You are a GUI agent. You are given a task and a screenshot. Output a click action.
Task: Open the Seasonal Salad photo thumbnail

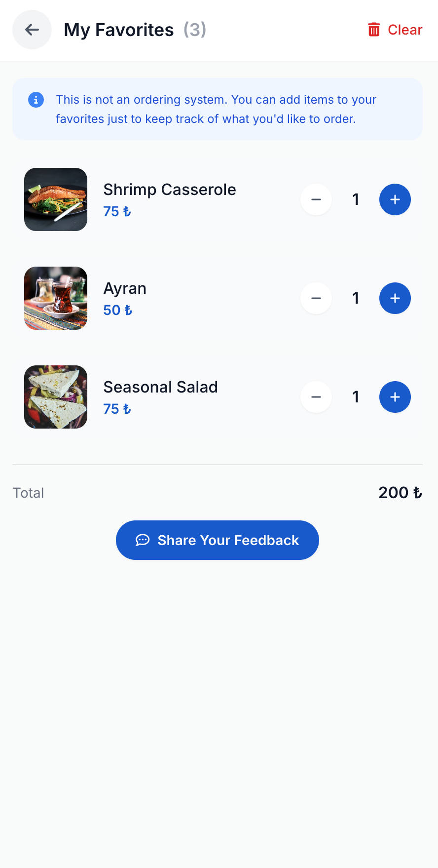pos(56,397)
